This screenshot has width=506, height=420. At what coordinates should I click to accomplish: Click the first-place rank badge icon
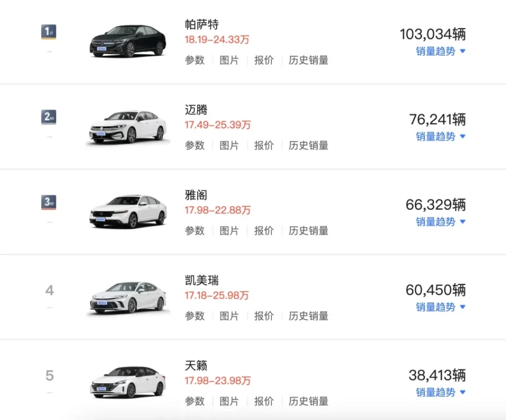tap(48, 32)
